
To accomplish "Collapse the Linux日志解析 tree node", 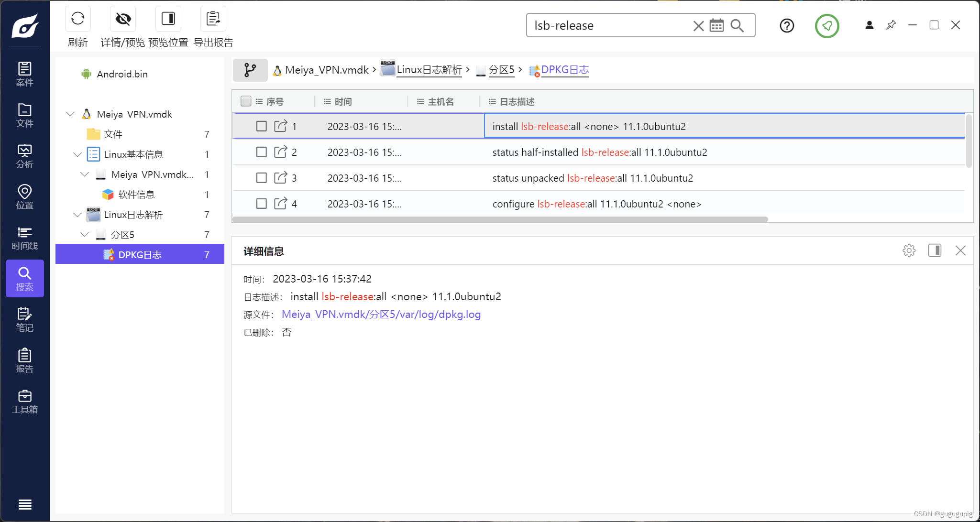I will coord(77,215).
